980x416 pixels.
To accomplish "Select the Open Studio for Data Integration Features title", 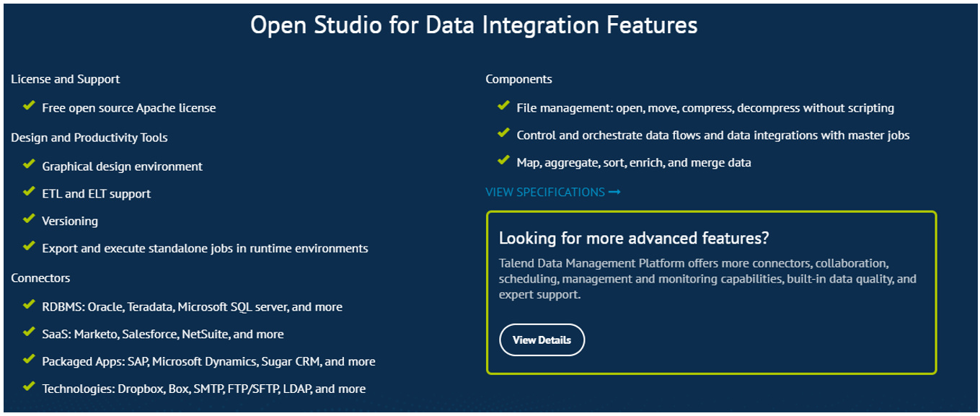I will (474, 24).
